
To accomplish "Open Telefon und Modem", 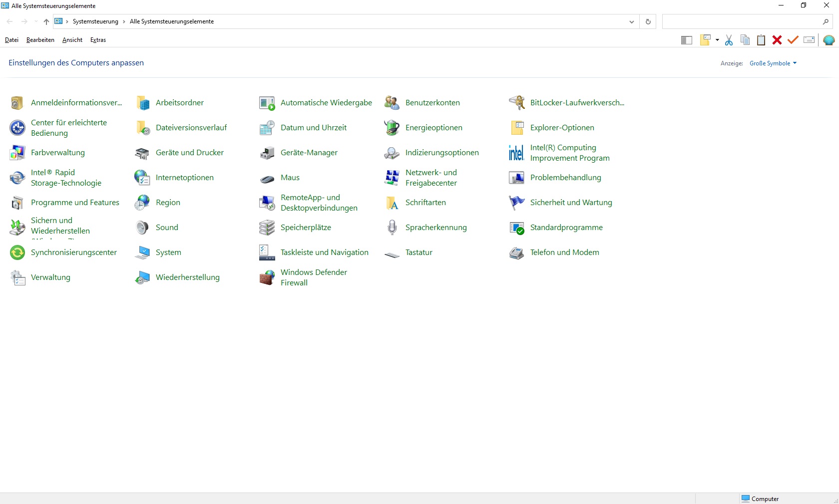I will tap(565, 252).
